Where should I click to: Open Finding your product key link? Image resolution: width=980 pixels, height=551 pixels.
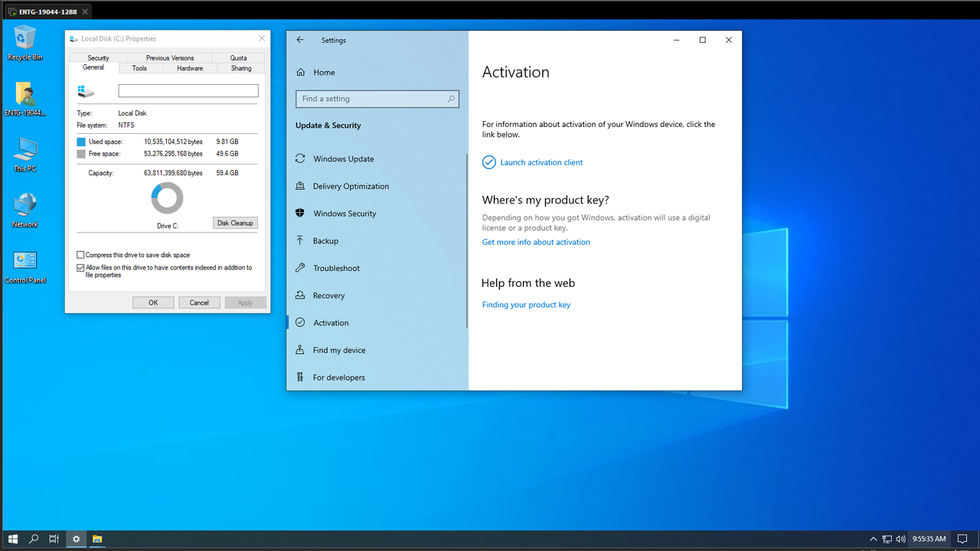click(526, 305)
